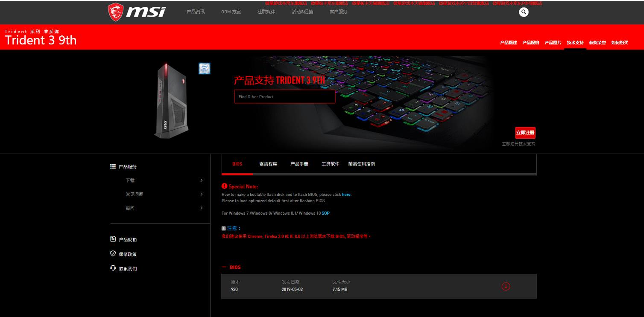Click the Intel Core i7 badge
This screenshot has height=317, width=644.
[x=204, y=68]
